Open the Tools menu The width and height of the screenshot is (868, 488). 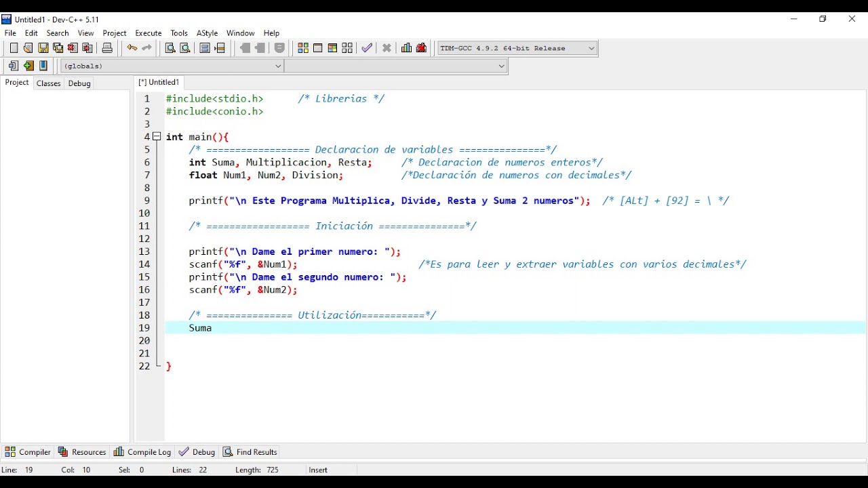(x=179, y=33)
